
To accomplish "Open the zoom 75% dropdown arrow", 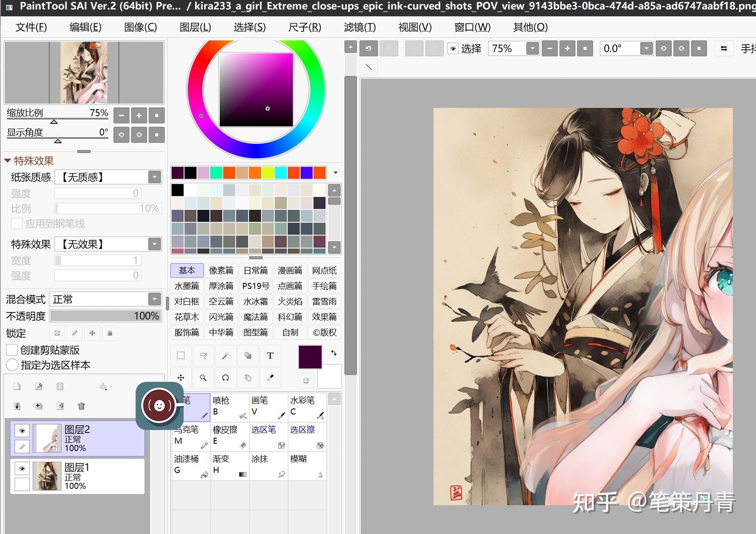I will click(x=532, y=49).
